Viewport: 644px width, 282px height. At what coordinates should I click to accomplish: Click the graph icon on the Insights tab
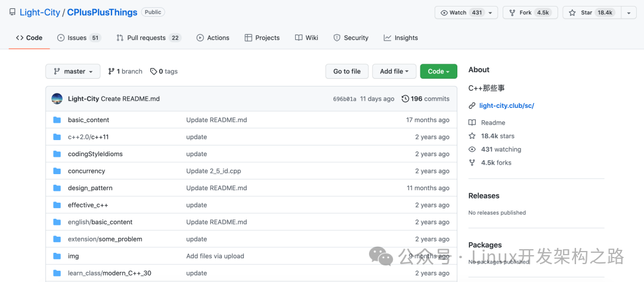pyautogui.click(x=388, y=38)
